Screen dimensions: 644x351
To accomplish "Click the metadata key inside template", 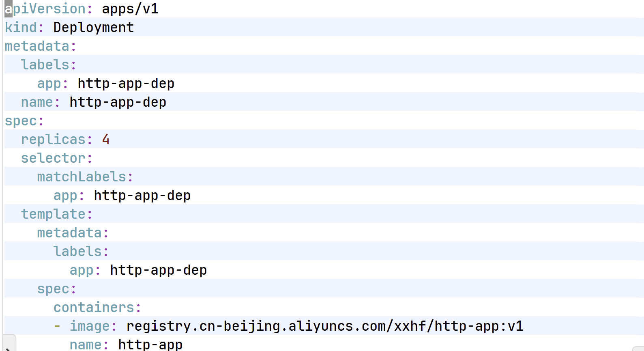I will pos(69,233).
